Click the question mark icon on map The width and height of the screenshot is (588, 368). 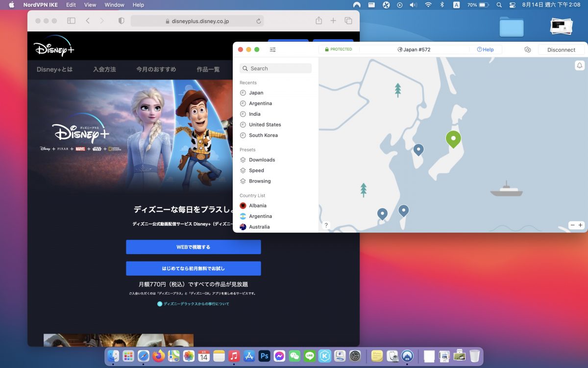pos(326,225)
